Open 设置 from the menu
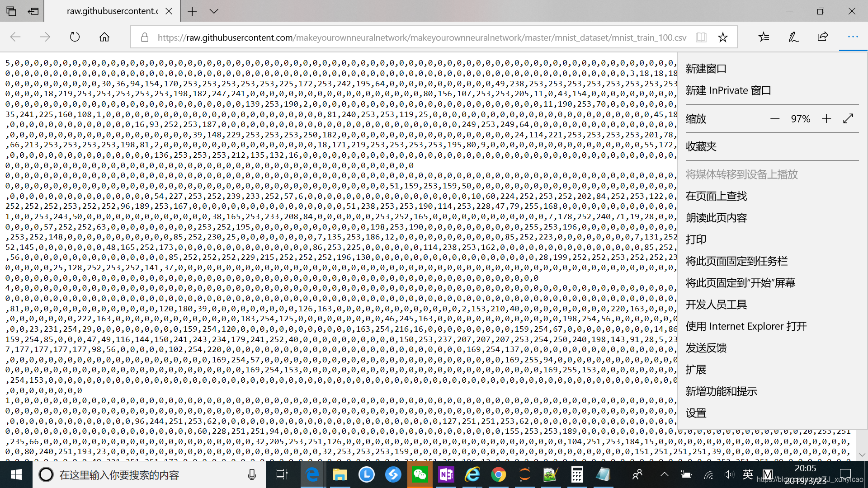The image size is (868, 488). click(772, 413)
